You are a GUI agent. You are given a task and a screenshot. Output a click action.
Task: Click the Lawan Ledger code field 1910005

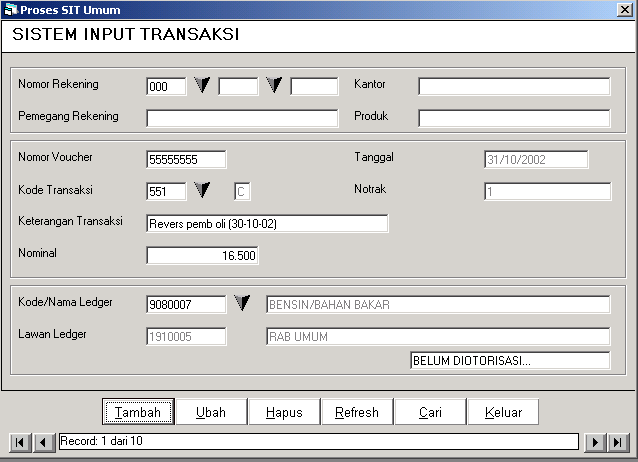coord(186,336)
